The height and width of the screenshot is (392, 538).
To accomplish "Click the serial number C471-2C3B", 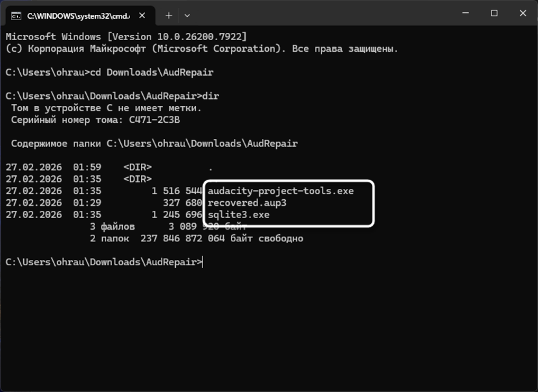I will coord(155,120).
